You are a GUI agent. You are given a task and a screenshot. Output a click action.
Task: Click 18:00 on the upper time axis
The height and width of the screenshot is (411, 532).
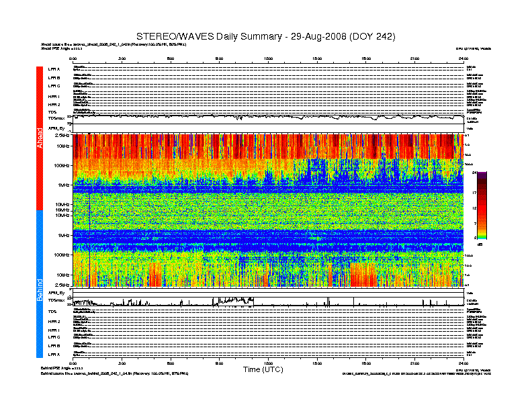pos(366,58)
